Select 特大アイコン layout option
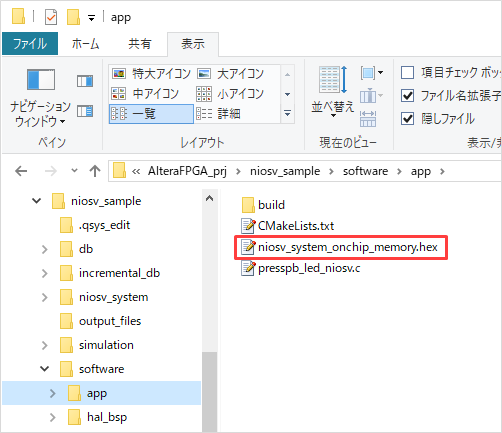The image size is (502, 433). [151, 73]
